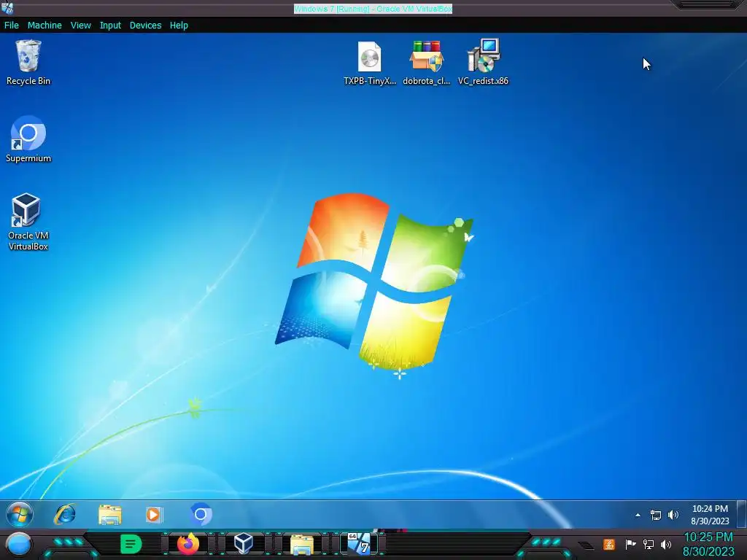Click the Java update tray icon on host
Screen dimensions: 747x560
[x=609, y=544]
